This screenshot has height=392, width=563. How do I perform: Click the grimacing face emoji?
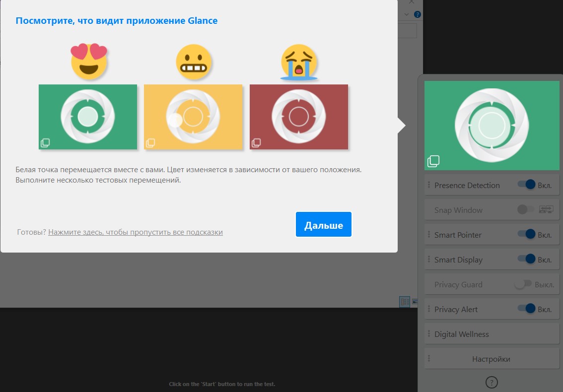click(x=194, y=62)
